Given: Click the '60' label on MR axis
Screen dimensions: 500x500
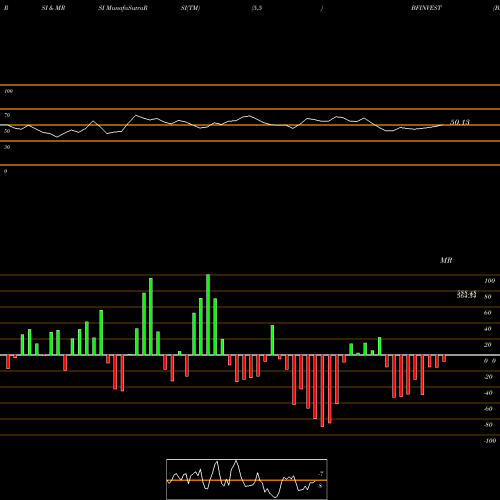Looking at the screenshot, I should point(488,313).
